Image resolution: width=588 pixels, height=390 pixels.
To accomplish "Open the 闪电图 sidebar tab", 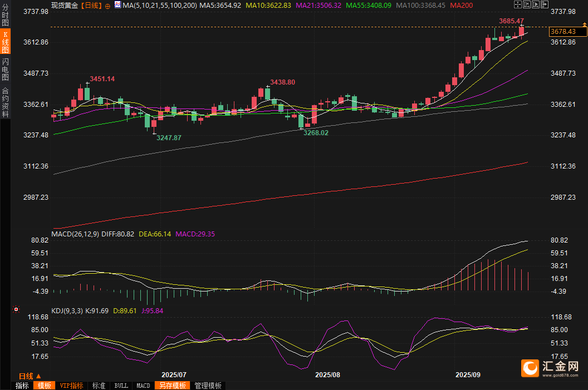I will (5, 70).
